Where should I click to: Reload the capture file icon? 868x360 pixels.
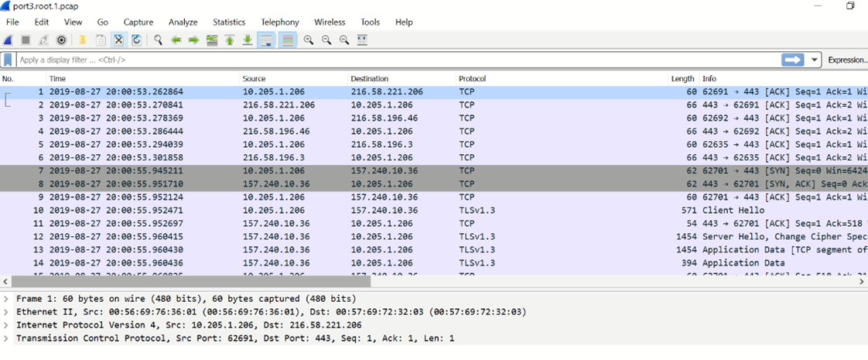(x=137, y=40)
